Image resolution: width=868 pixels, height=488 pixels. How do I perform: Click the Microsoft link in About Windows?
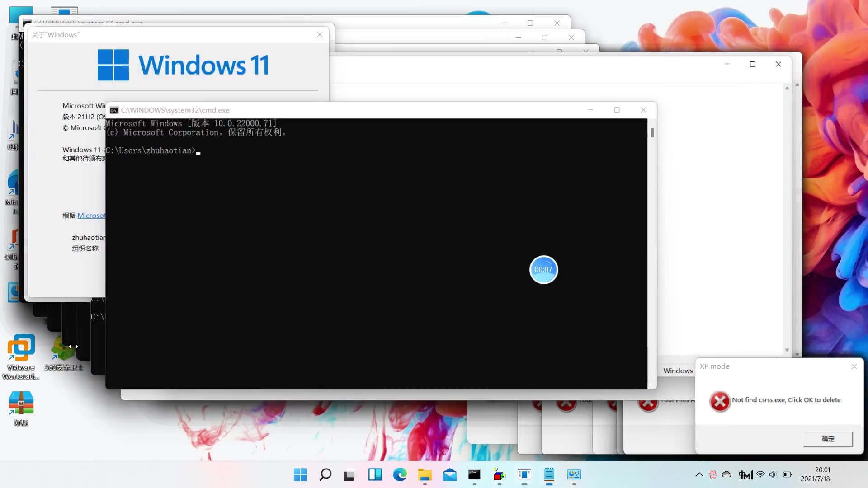(91, 216)
